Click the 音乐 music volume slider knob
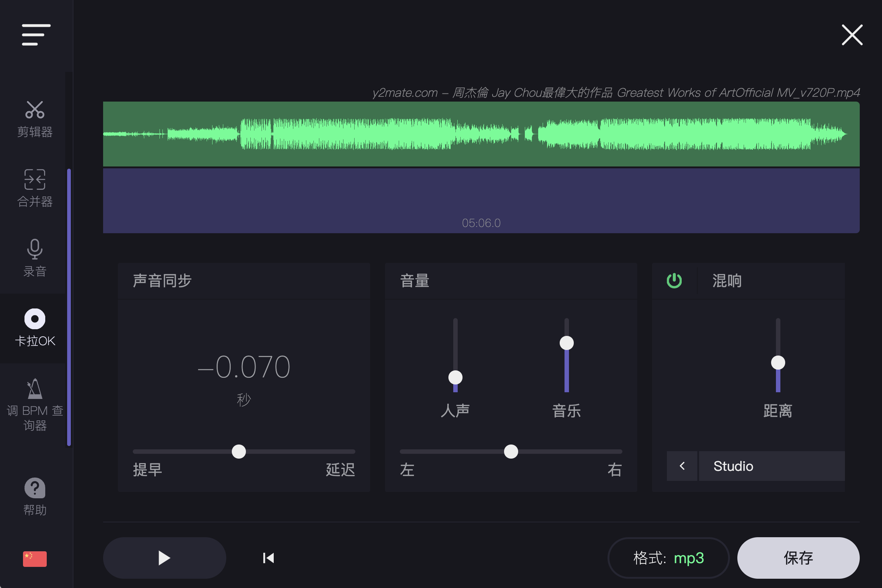 tap(566, 343)
